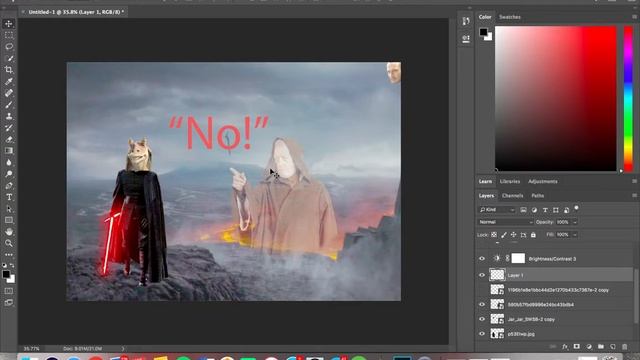This screenshot has width=640, height=360.
Task: Select the Crop tool
Action: [x=9, y=70]
